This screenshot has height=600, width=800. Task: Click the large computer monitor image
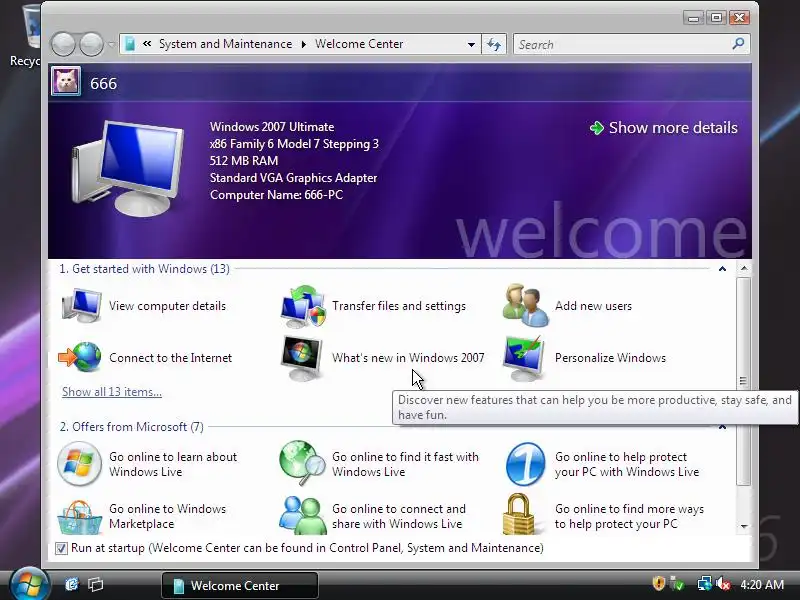click(x=128, y=168)
